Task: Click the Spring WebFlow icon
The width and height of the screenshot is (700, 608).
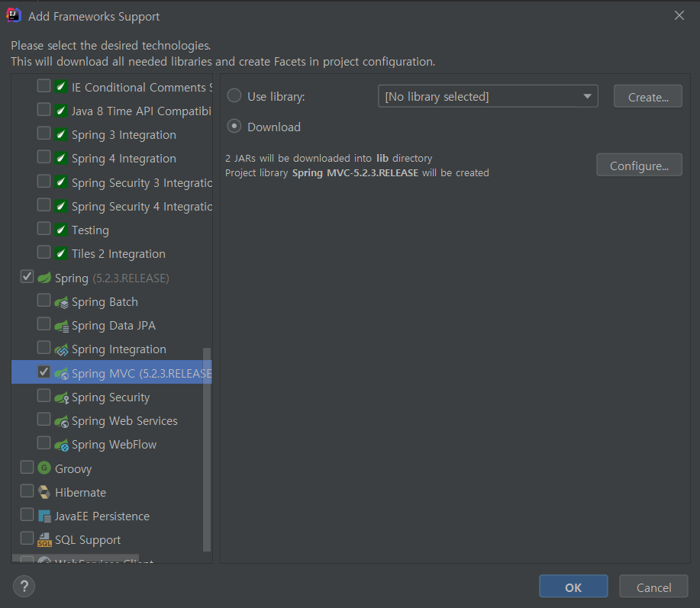Action: tap(62, 446)
